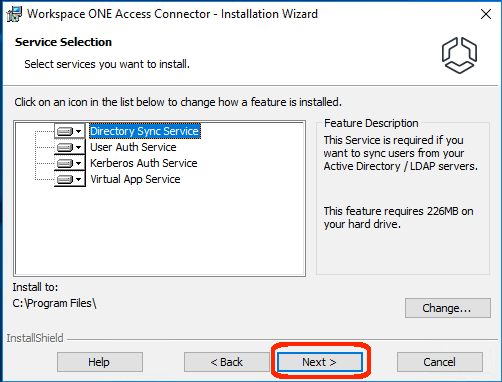This screenshot has width=502, height=382.
Task: Click the Change... button for the install path
Action: [448, 308]
